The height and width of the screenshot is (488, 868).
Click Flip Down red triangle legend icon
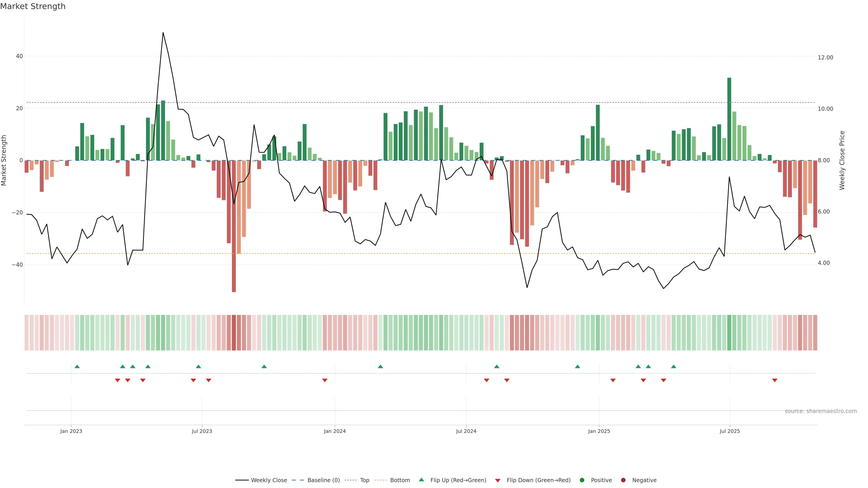tap(498, 481)
